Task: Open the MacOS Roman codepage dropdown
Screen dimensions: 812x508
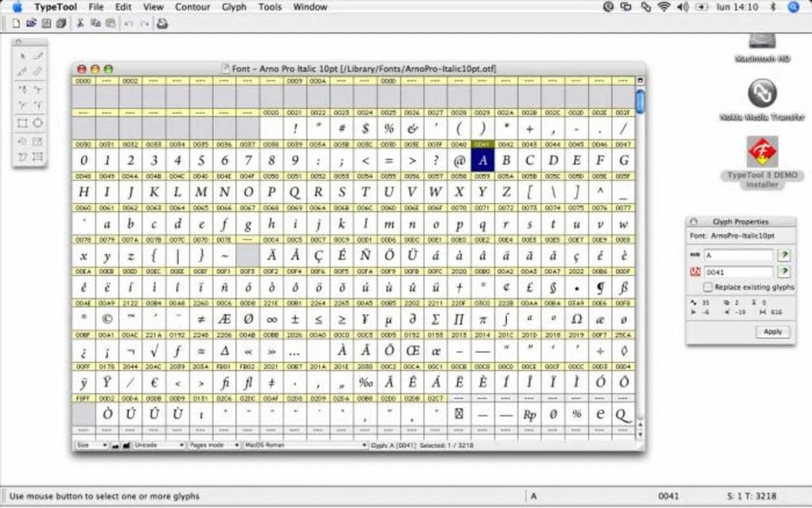Action: tap(305, 445)
